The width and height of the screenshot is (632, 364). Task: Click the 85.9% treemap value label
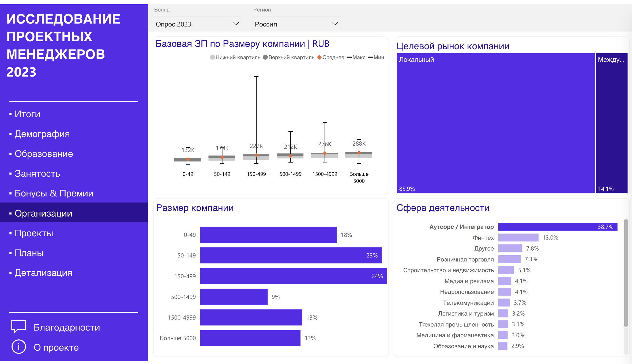407,189
